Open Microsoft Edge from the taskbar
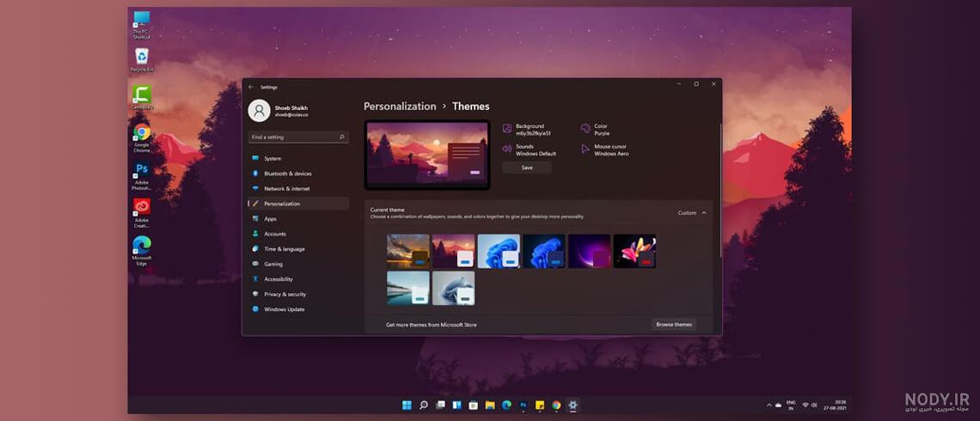Image resolution: width=980 pixels, height=421 pixels. click(506, 405)
